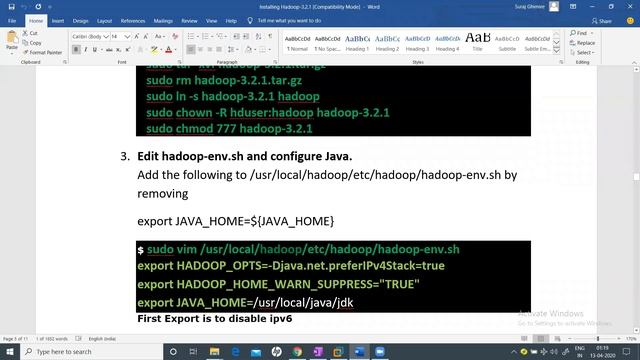This screenshot has height=360, width=640.
Task: Open Zoom app from taskbar
Action: (x=380, y=351)
